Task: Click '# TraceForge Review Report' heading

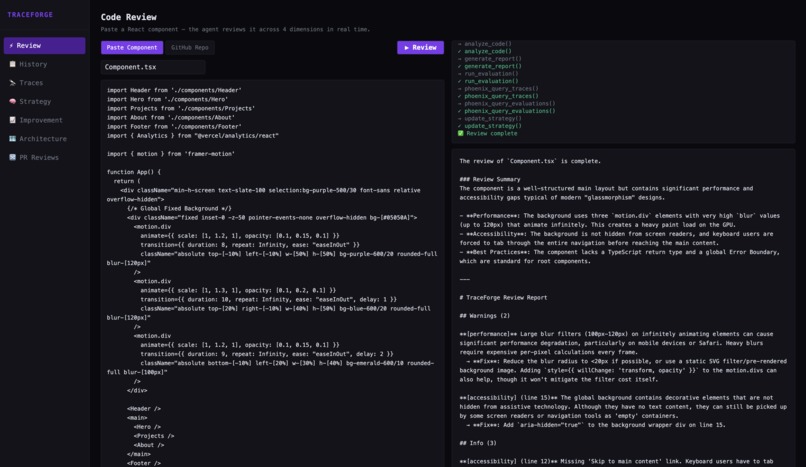Action: 503,297
